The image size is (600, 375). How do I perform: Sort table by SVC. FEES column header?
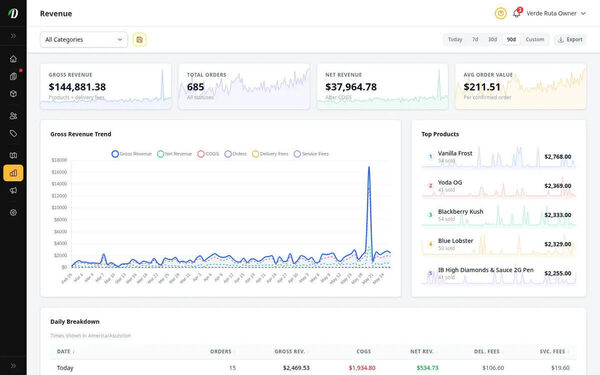(x=554, y=351)
